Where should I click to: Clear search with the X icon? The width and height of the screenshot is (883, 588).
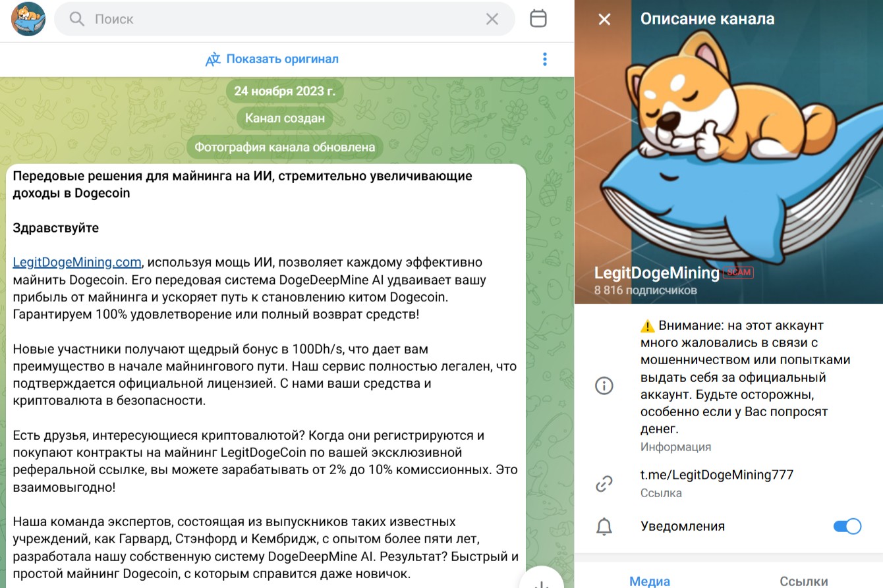[x=492, y=19]
